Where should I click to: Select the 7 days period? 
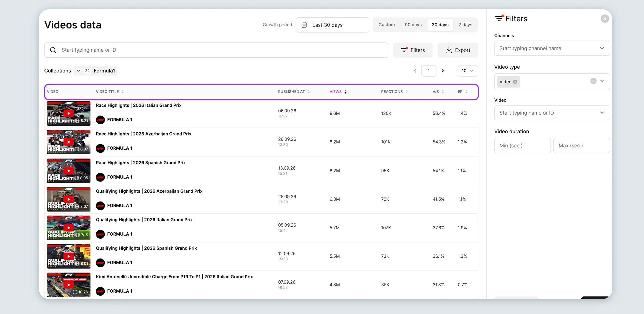click(x=465, y=25)
